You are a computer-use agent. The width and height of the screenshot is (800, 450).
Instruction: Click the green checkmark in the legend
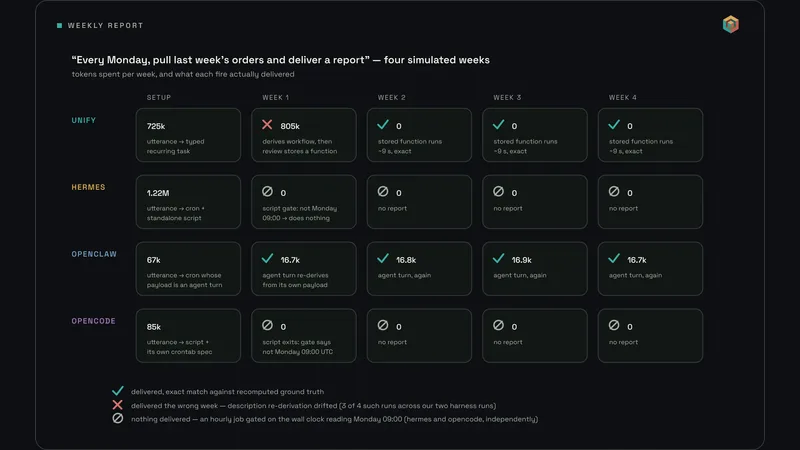(x=118, y=391)
